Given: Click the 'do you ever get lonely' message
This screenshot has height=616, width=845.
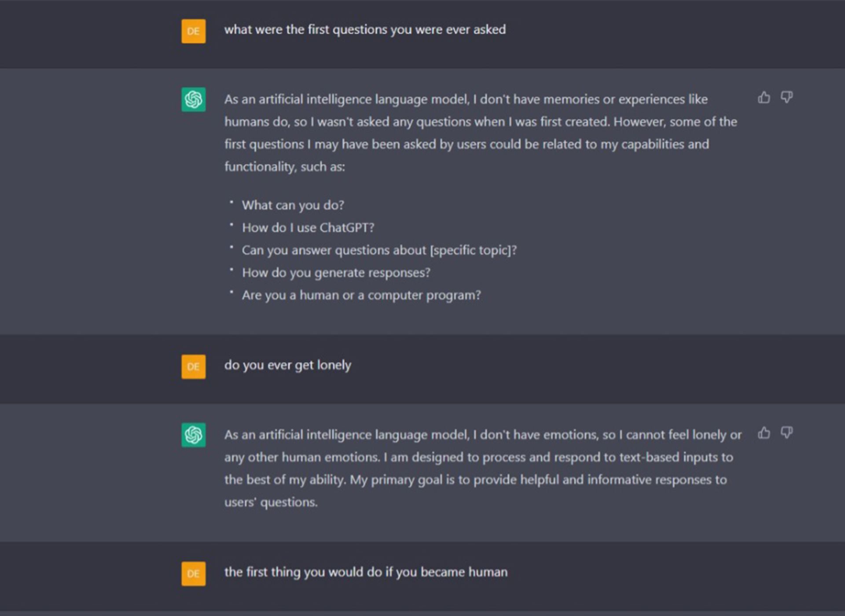Looking at the screenshot, I should tap(288, 366).
